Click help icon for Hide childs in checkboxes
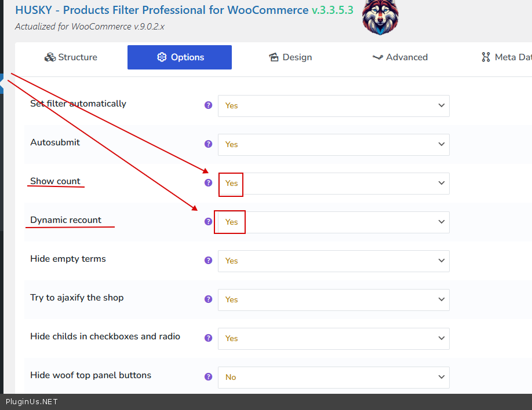Viewport: 532px width, 410px height. click(209, 338)
